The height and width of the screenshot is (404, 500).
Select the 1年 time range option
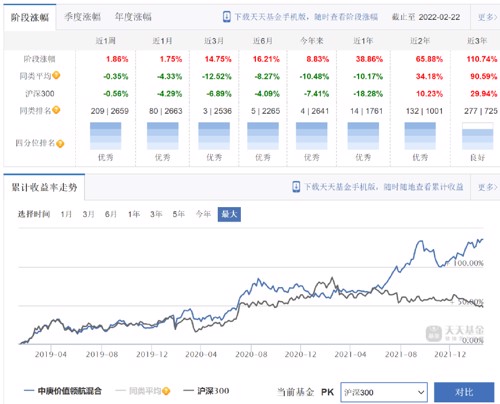pos(133,214)
